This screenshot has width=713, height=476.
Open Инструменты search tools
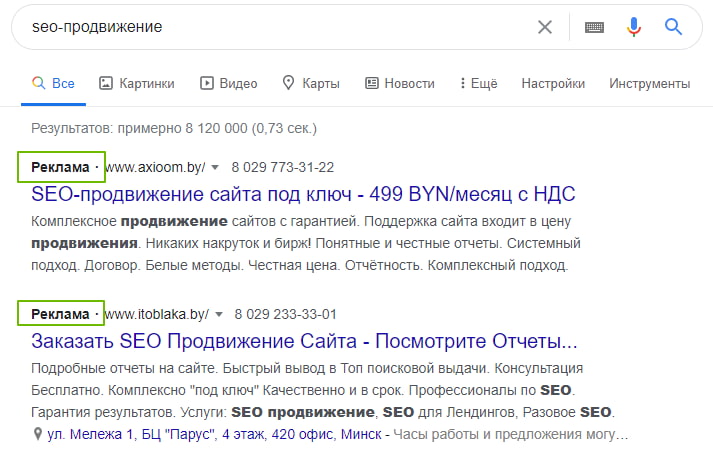[x=649, y=83]
